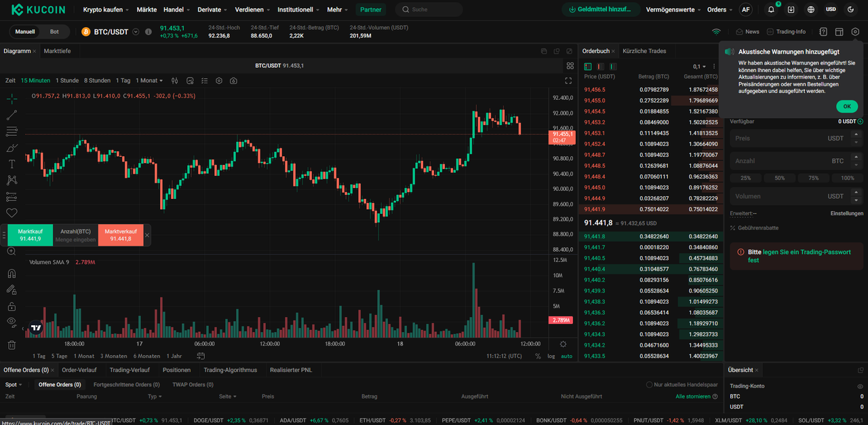Select the 100% amount allocation
Viewport: 868px width, 425px height.
pos(848,178)
